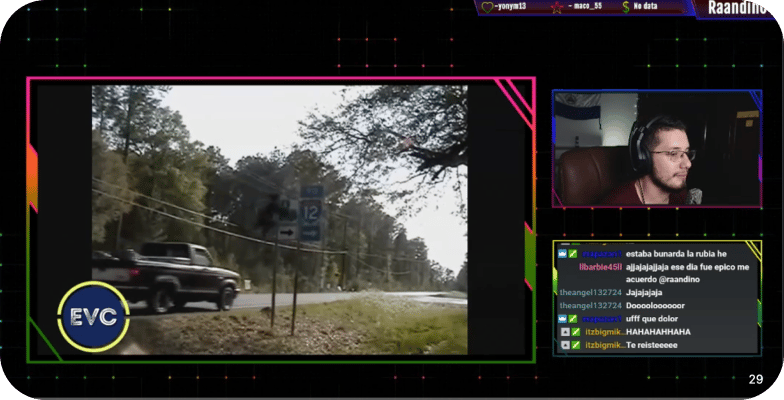Click the heart follower icon beside yonym13

[x=487, y=7]
